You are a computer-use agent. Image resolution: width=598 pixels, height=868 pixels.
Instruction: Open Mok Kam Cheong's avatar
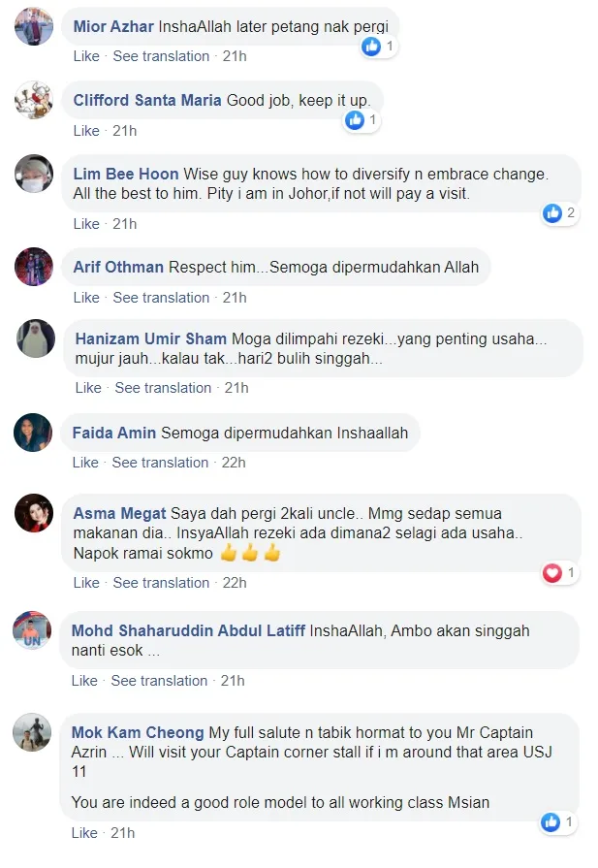(32, 732)
